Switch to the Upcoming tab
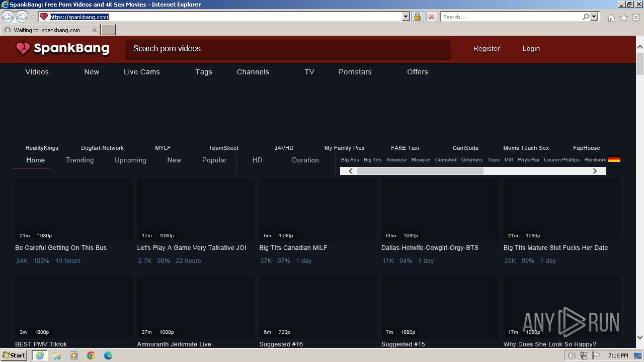Screen dimensions: 644x362 click(x=130, y=160)
